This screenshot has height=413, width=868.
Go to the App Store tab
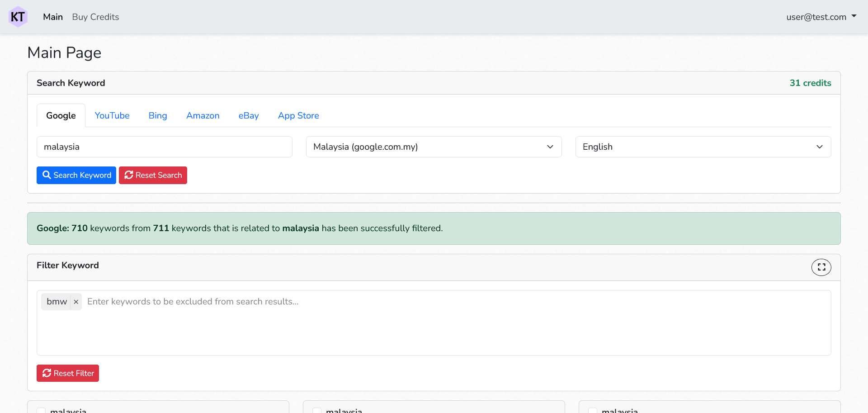click(298, 116)
